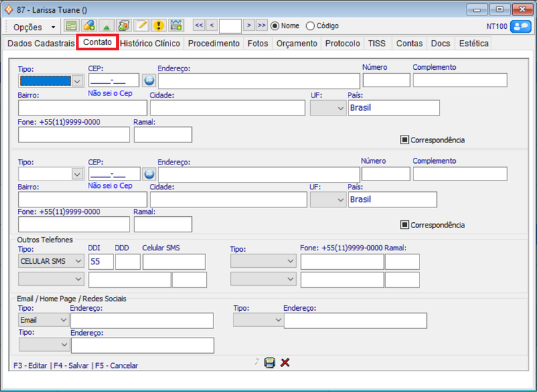The height and width of the screenshot is (392, 537).
Task: Click the blue NT100 chat icon
Action: pyautogui.click(x=520, y=26)
